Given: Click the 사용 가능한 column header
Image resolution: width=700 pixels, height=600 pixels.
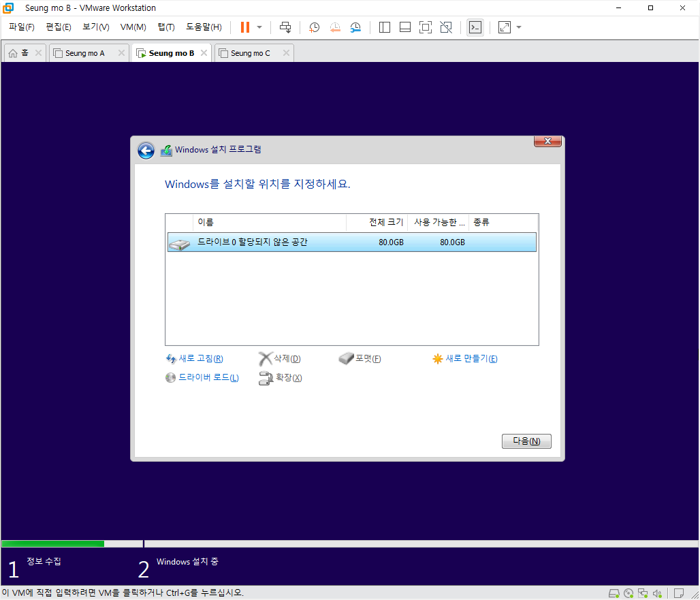Looking at the screenshot, I should tap(438, 222).
